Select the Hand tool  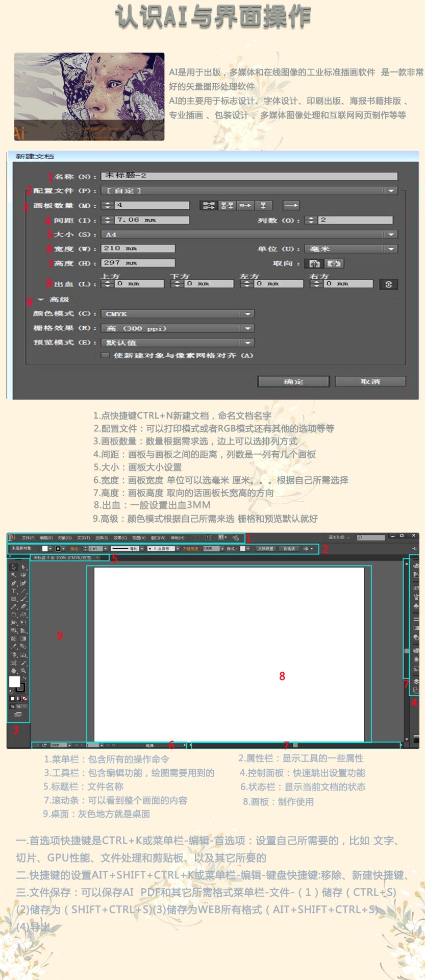point(14,671)
